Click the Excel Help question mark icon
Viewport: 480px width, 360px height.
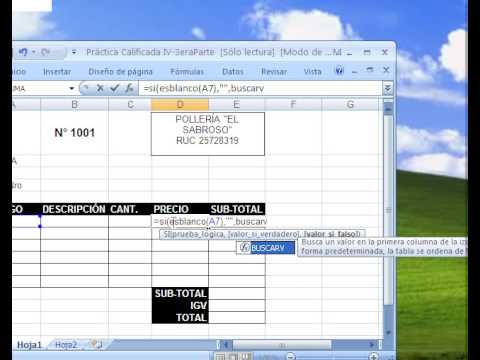339,71
